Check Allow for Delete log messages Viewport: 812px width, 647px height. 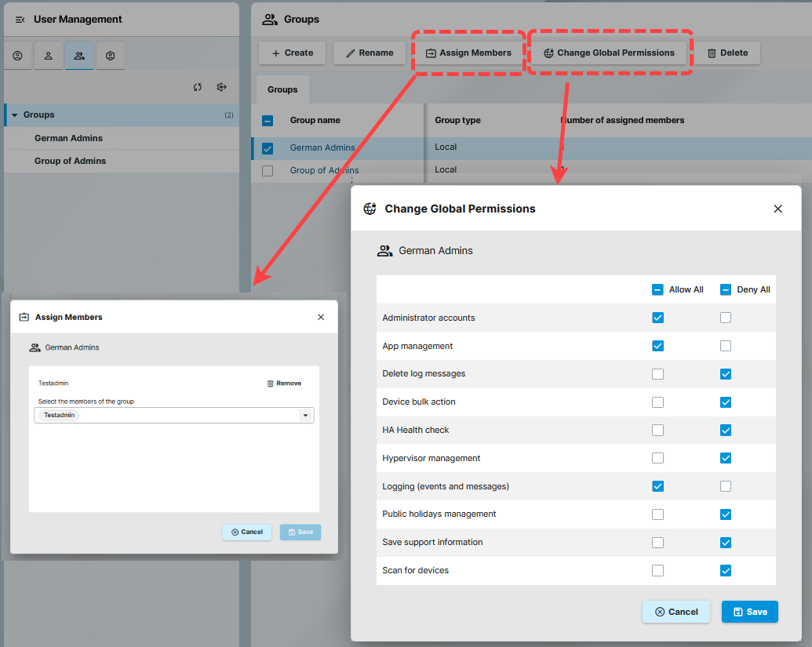coord(657,374)
